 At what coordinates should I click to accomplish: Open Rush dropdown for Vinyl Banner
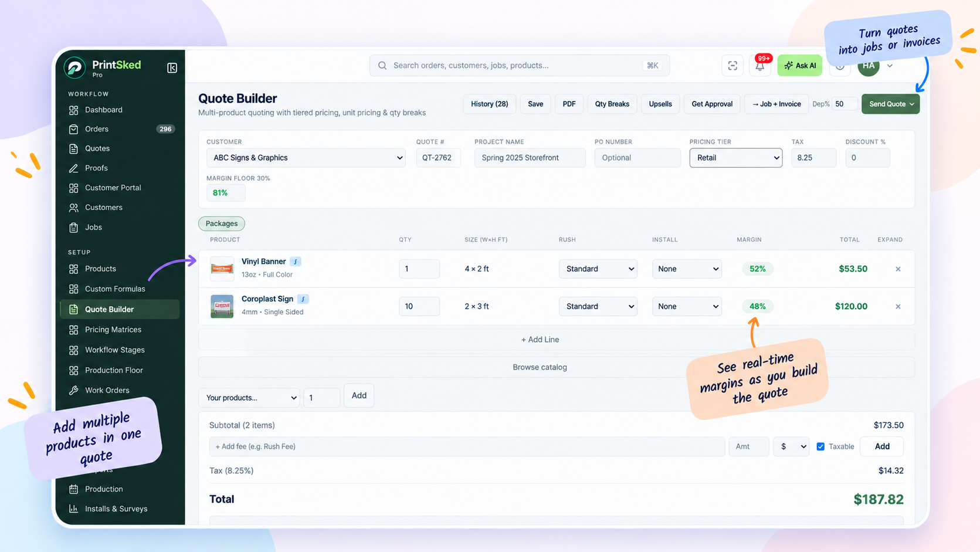[598, 269]
